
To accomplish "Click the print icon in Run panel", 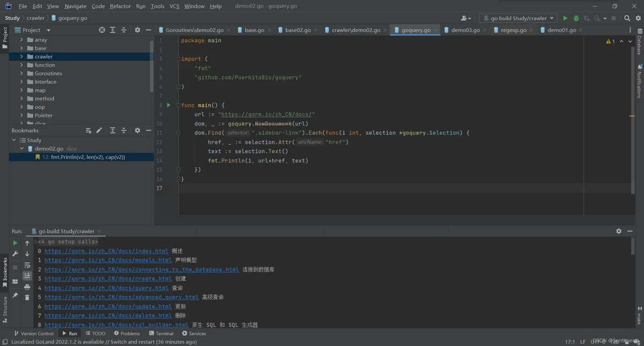I will pyautogui.click(x=27, y=287).
